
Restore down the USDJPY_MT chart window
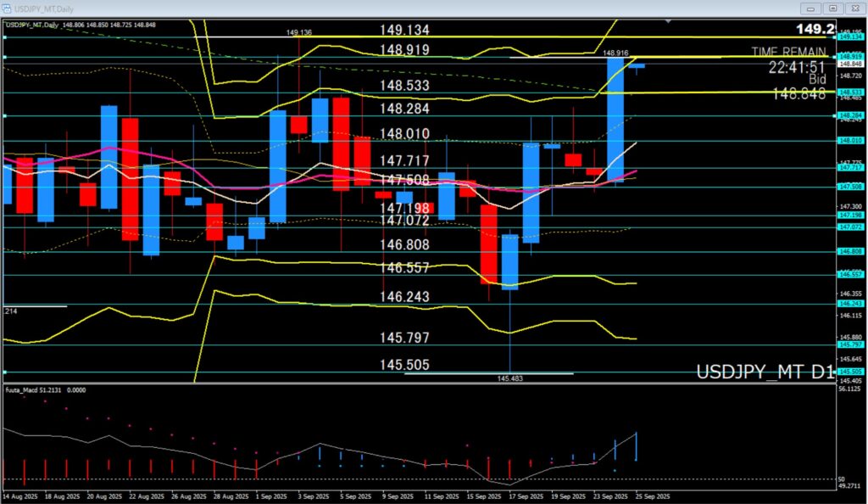[832, 8]
